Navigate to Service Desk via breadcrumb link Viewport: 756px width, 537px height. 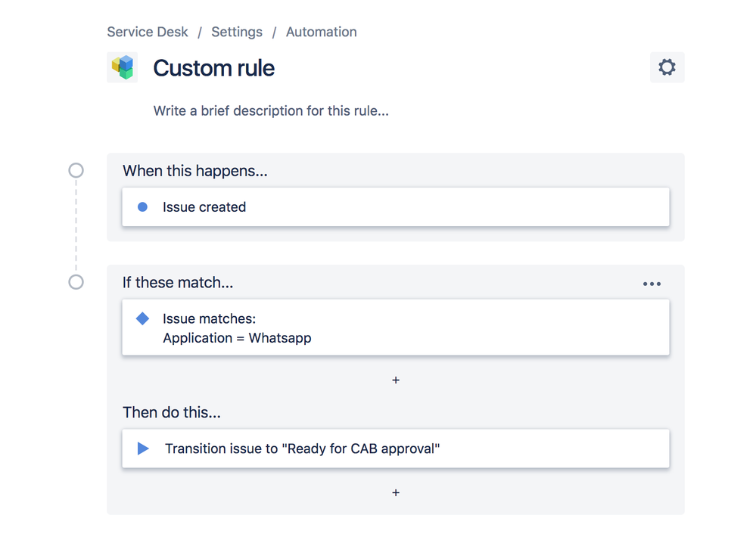click(147, 32)
